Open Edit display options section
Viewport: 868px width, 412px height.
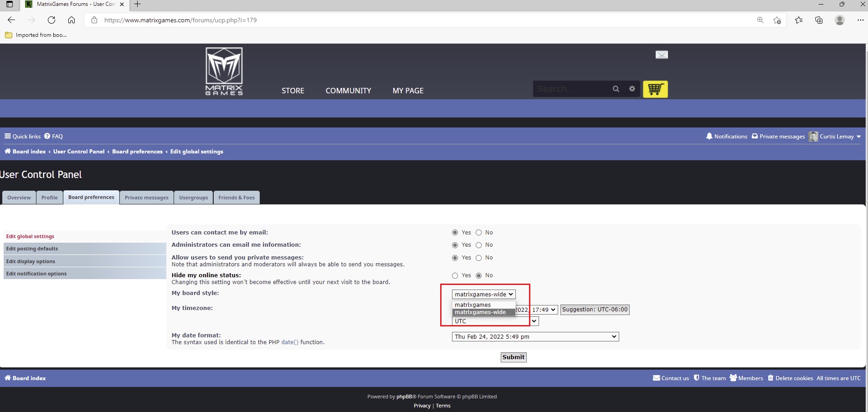[x=85, y=261]
